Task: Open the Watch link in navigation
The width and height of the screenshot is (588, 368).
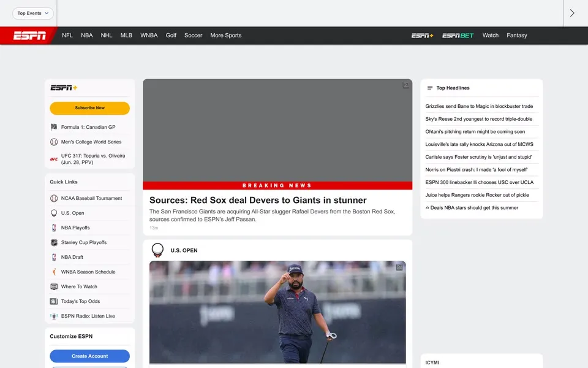Action: coord(491,36)
